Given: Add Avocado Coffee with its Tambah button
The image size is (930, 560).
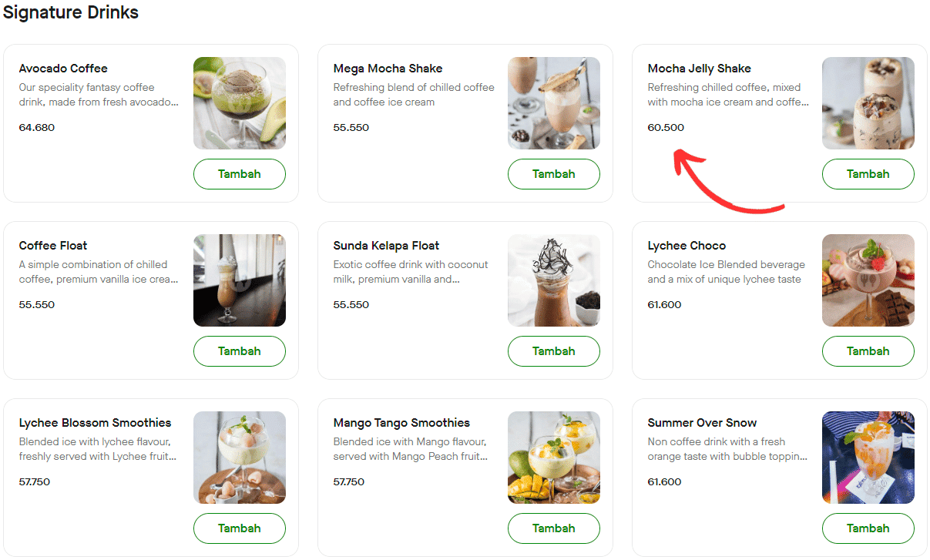Looking at the screenshot, I should 239,174.
